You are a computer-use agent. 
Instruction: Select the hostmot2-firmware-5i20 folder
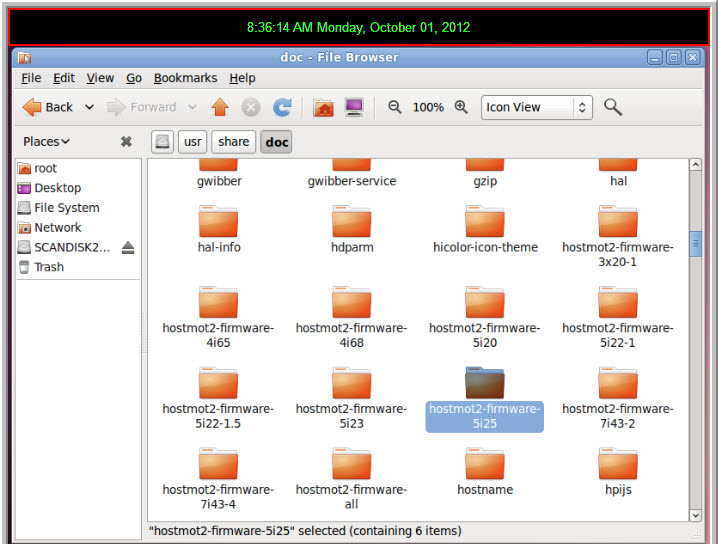(x=484, y=317)
